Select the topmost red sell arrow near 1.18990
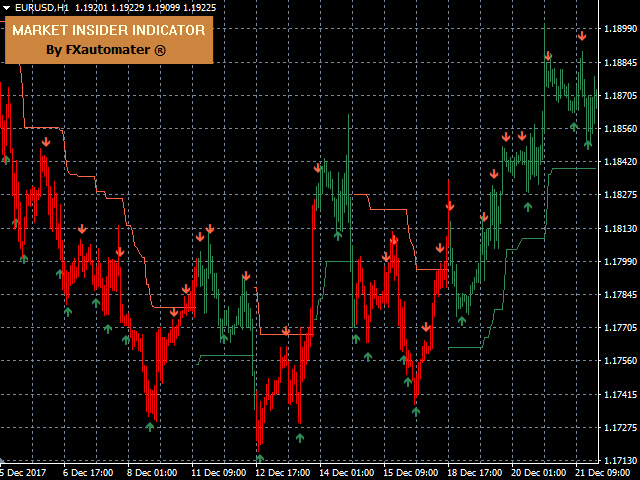This screenshot has width=640, height=480. pyautogui.click(x=582, y=36)
